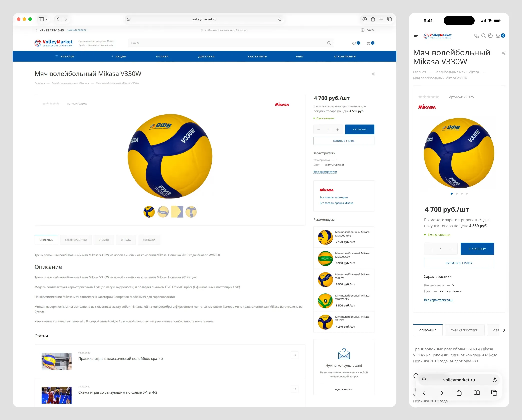Tap the mobile search magnifier icon
The height and width of the screenshot is (420, 522).
point(484,36)
